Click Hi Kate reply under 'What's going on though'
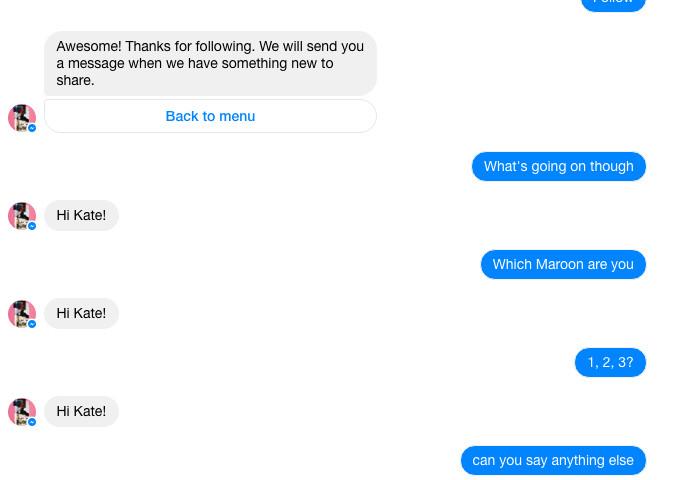The height and width of the screenshot is (480, 676). [x=81, y=215]
